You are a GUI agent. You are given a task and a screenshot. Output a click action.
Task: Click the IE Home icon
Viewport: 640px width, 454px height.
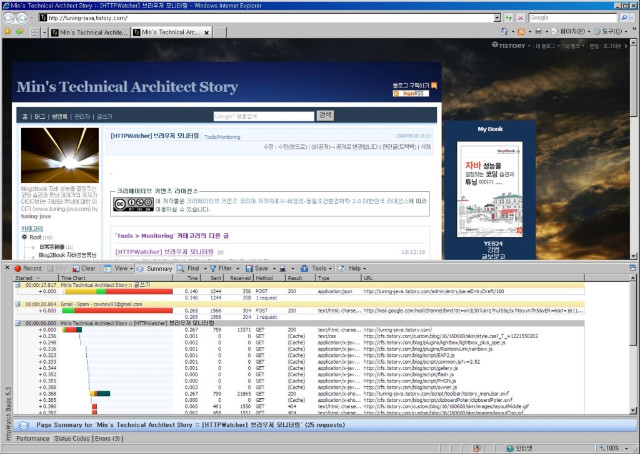tap(504, 31)
